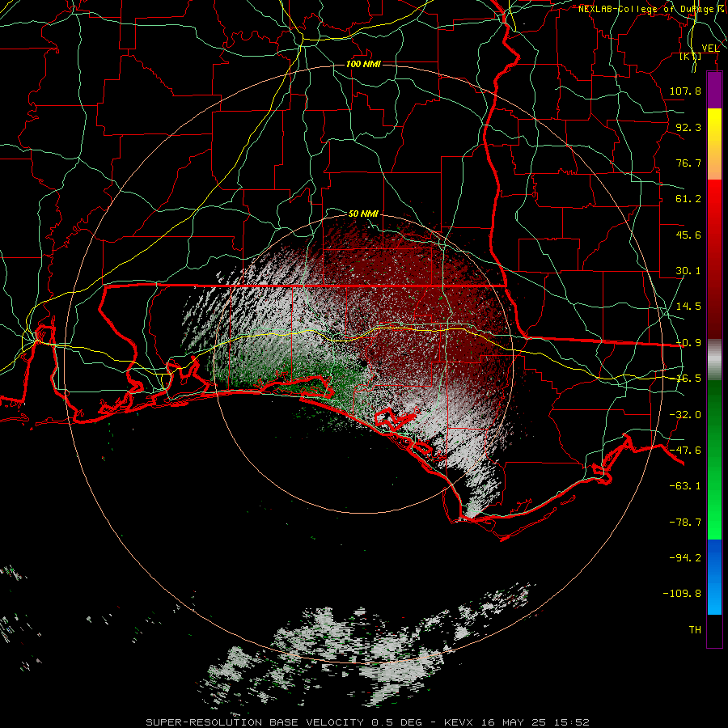Select the 14.5 velocity scale value
Viewport: 728px width, 728px height.
[x=688, y=307]
